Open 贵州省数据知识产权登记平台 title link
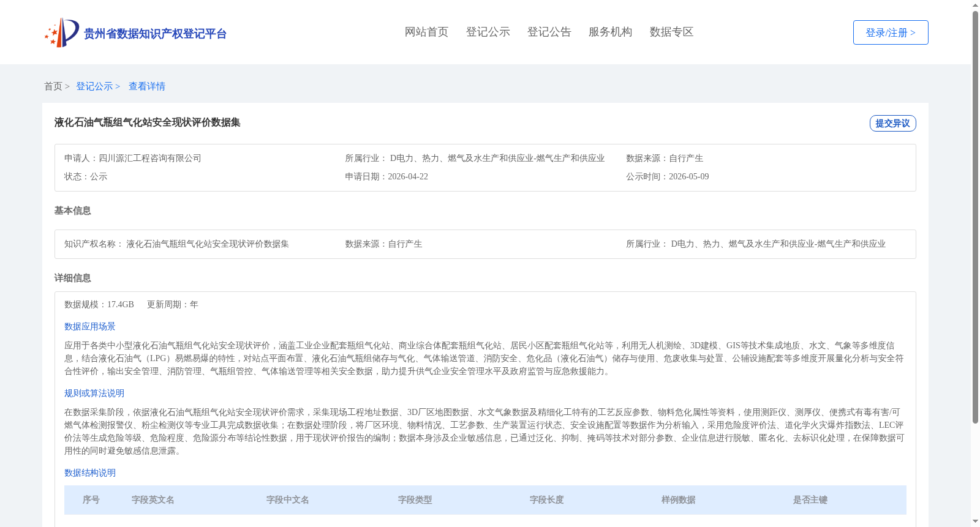Screen dimensions: 980x527 (155, 34)
